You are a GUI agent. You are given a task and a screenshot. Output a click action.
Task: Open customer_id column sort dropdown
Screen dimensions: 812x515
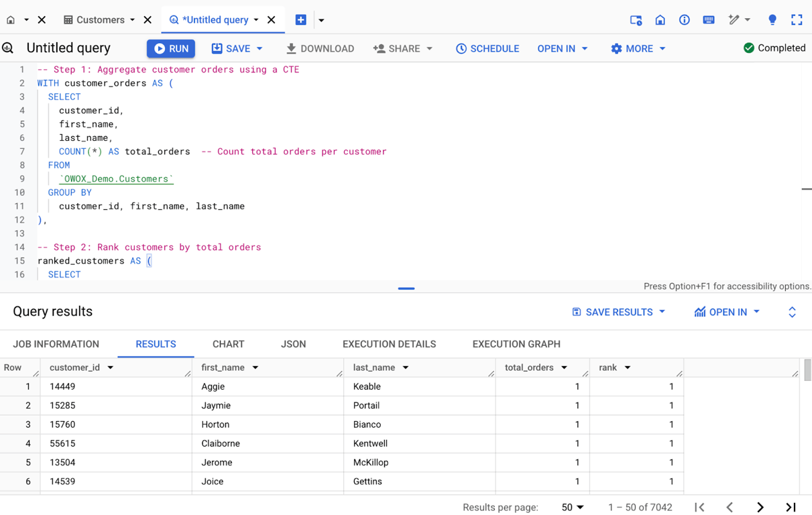(x=111, y=367)
